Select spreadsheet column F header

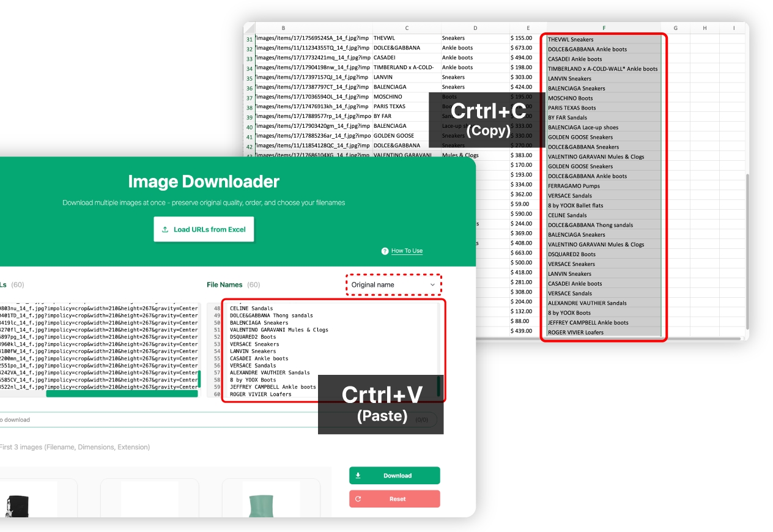click(x=604, y=28)
